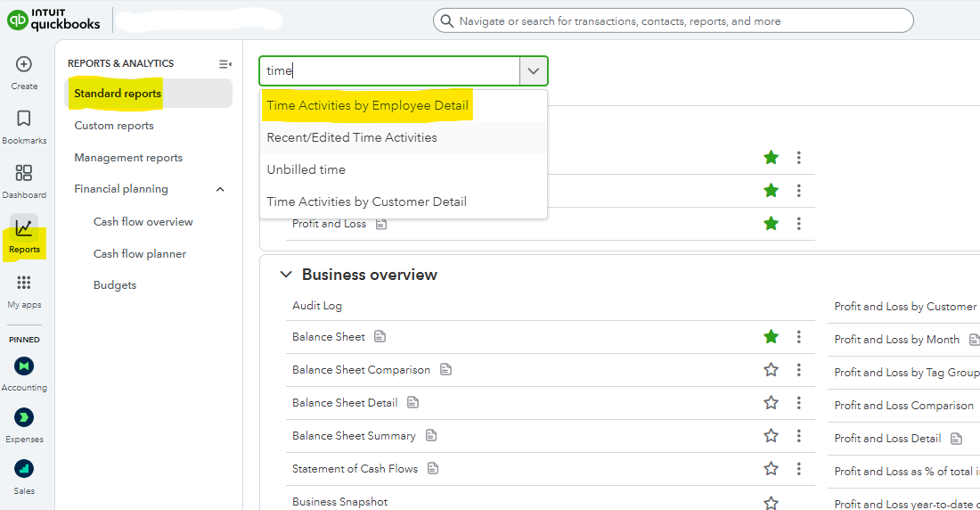This screenshot has width=980, height=510.
Task: Open Bookmarks in left sidebar
Action: pyautogui.click(x=24, y=119)
